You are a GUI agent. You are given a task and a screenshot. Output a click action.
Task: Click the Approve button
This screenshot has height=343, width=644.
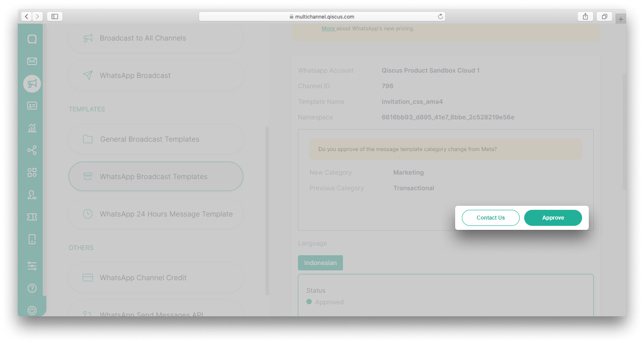pyautogui.click(x=553, y=218)
